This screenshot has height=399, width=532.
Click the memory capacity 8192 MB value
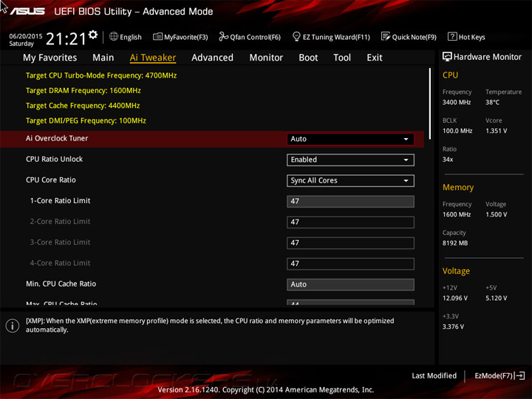455,243
